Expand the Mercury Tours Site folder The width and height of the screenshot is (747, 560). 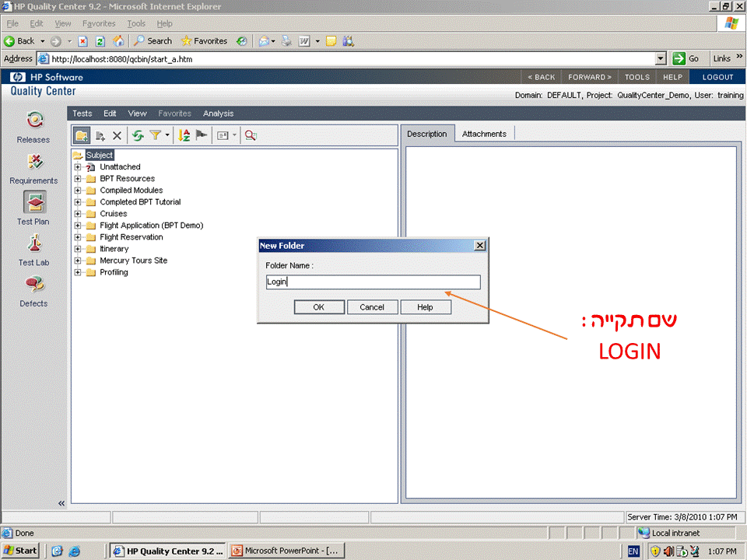(x=78, y=261)
